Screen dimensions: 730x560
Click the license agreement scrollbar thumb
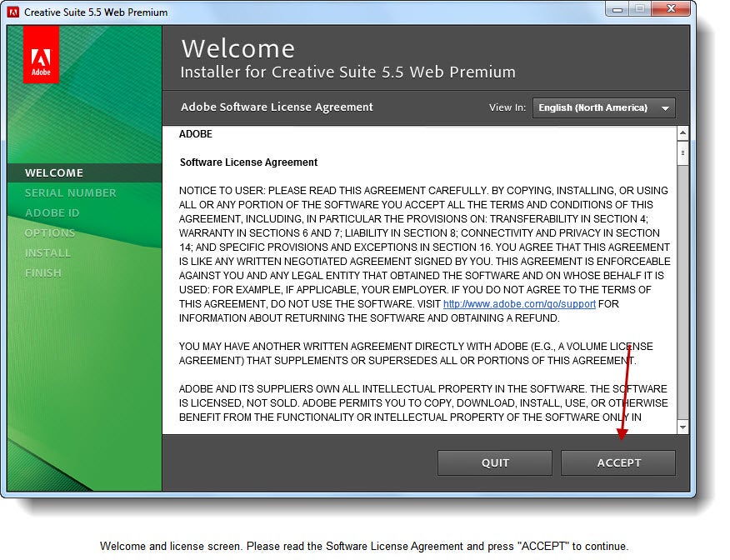click(682, 153)
